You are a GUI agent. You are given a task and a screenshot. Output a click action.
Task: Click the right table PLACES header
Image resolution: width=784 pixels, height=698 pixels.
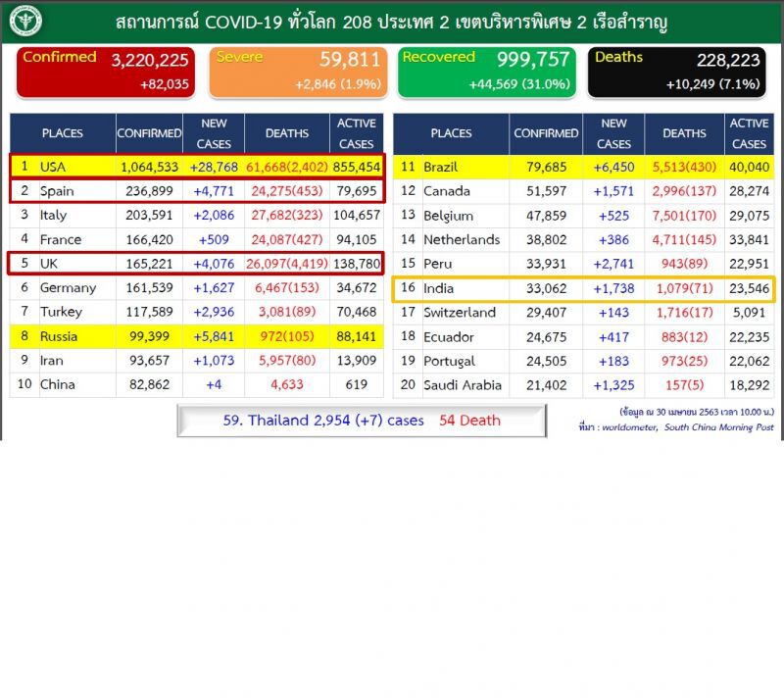pyautogui.click(x=451, y=133)
